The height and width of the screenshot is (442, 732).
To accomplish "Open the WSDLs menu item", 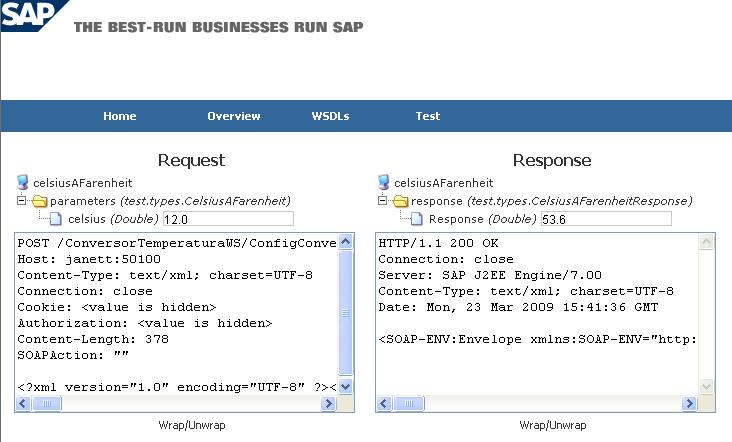I will pyautogui.click(x=331, y=116).
